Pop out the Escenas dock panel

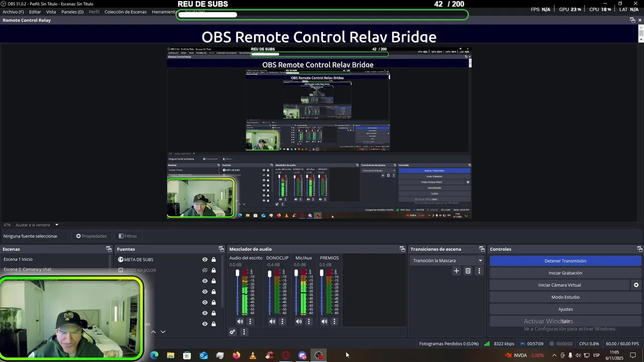pyautogui.click(x=109, y=249)
